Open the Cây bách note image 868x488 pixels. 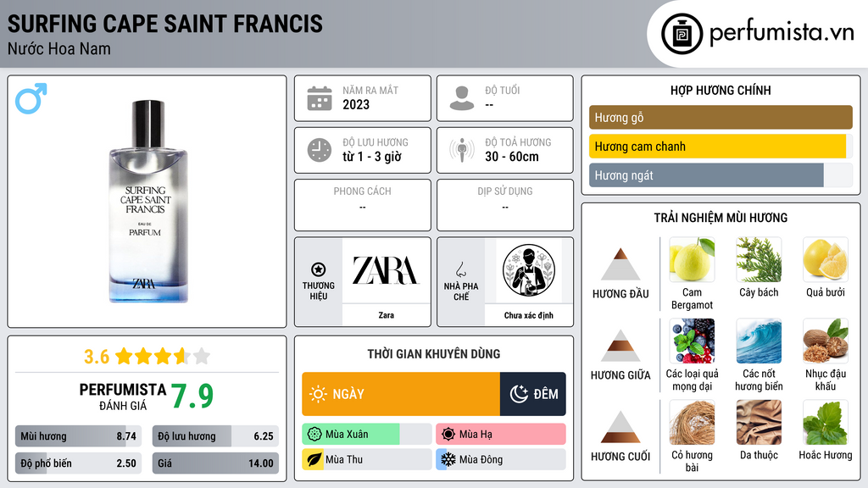click(759, 259)
